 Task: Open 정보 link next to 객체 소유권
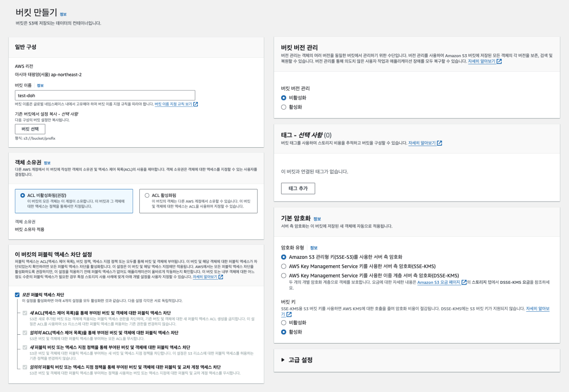click(47, 163)
